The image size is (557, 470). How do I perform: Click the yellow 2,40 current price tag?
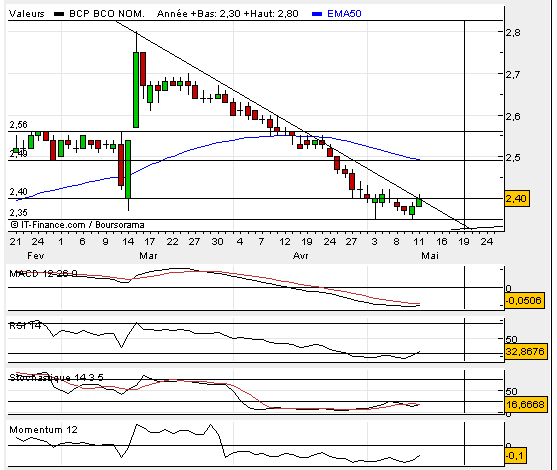click(517, 198)
